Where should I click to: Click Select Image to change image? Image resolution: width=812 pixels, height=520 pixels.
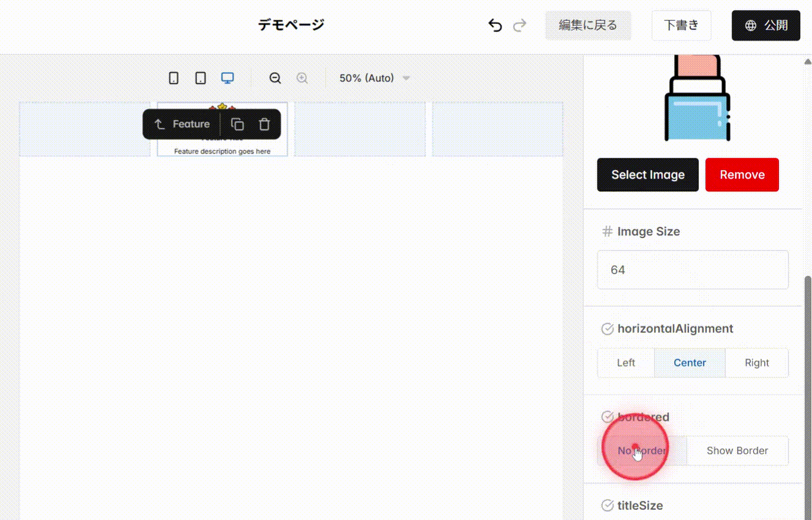(x=647, y=175)
